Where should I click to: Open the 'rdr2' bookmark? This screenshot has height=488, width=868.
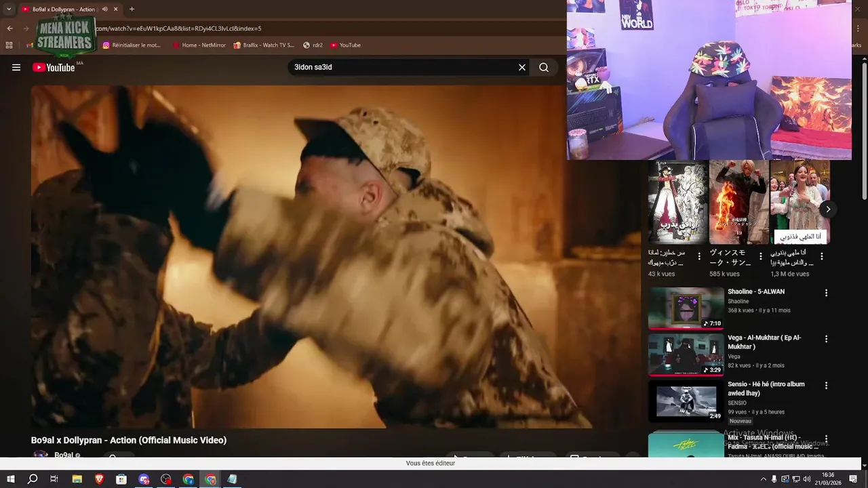(x=313, y=45)
